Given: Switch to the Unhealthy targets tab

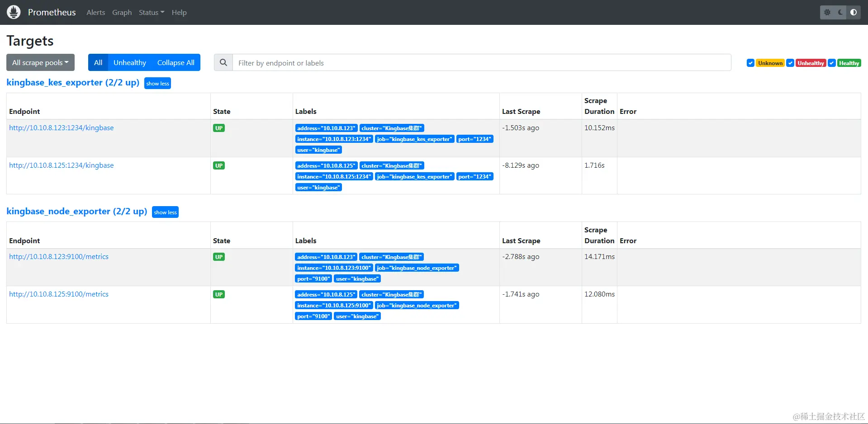Looking at the screenshot, I should tap(130, 63).
